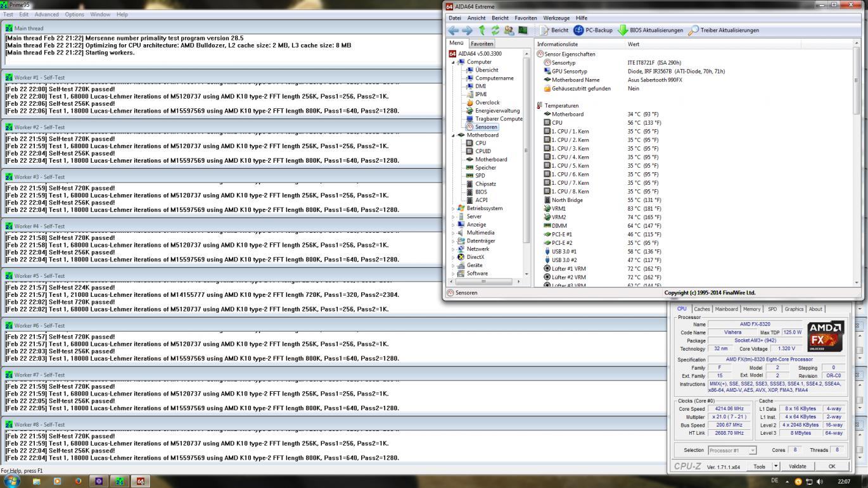This screenshot has height=488, width=868.
Task: Open the Advanced menu in Prime95
Action: click(46, 14)
